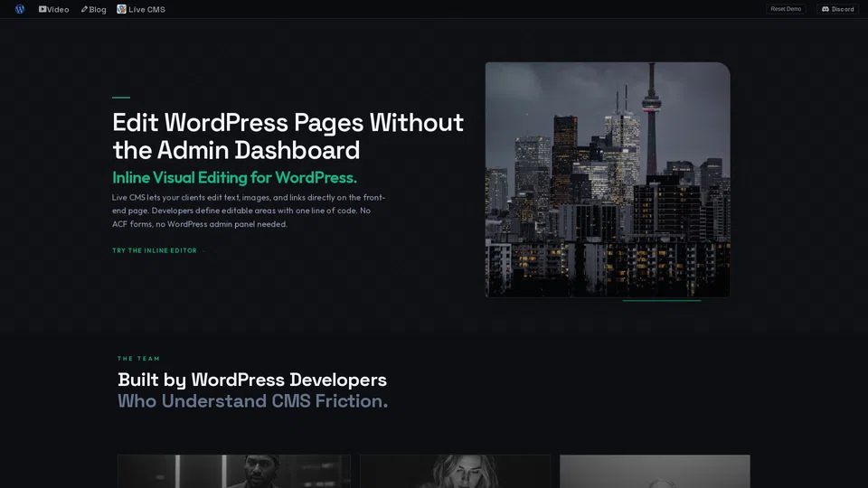Open the Video menu item

[x=53, y=9]
